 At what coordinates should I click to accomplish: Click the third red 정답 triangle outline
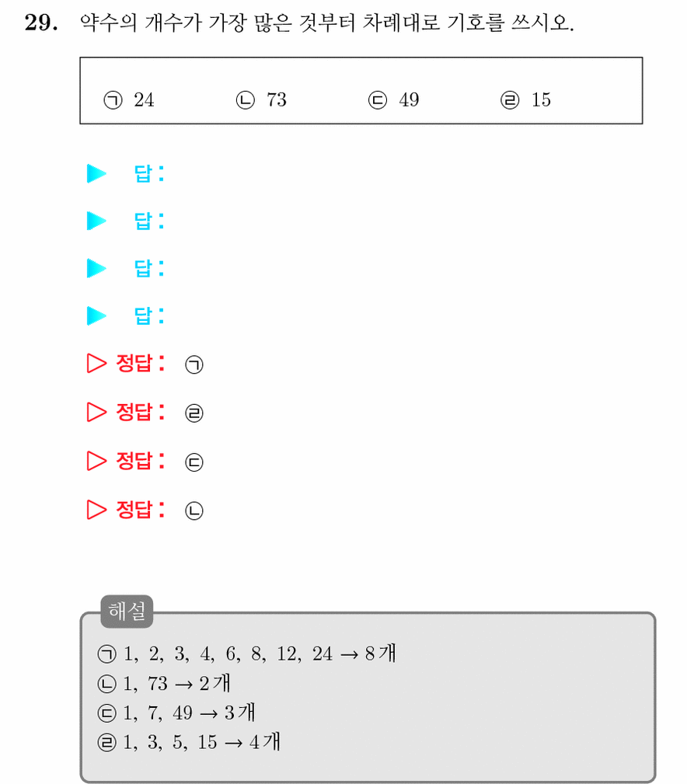[96, 461]
